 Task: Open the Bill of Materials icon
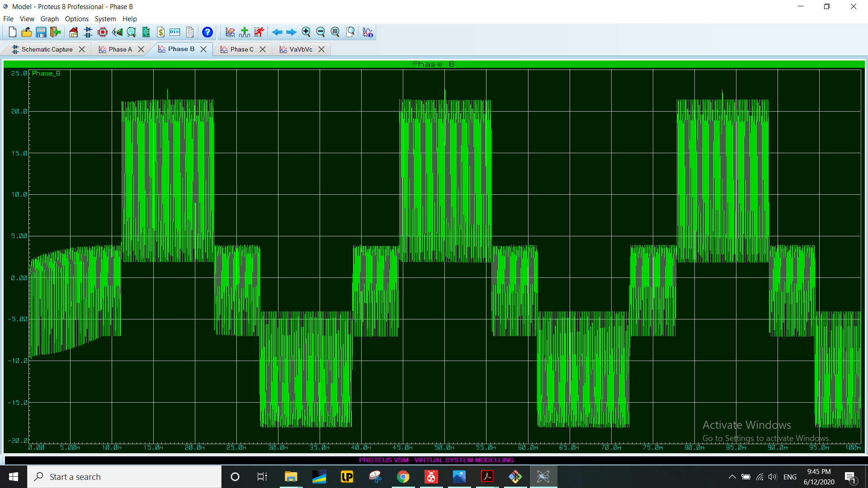[x=160, y=32]
